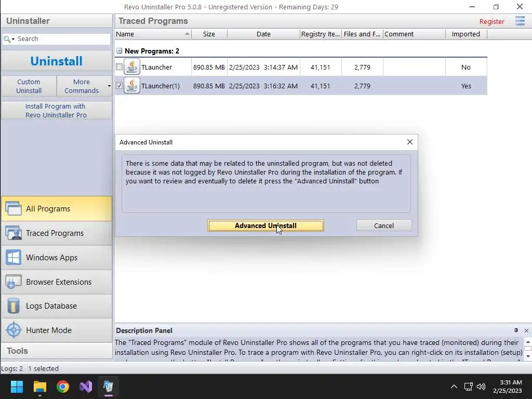The image size is (532, 399).
Task: Pin the Description Panel
Action: coord(516,330)
